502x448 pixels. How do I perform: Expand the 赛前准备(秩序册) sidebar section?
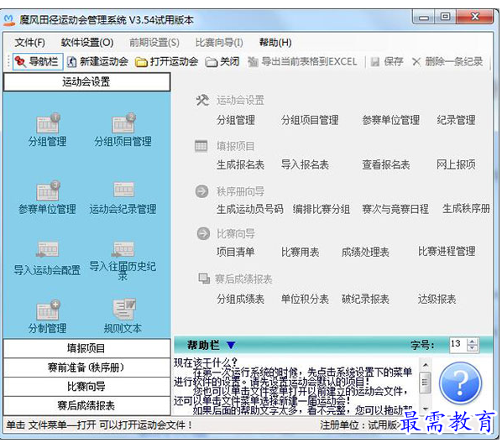point(86,367)
